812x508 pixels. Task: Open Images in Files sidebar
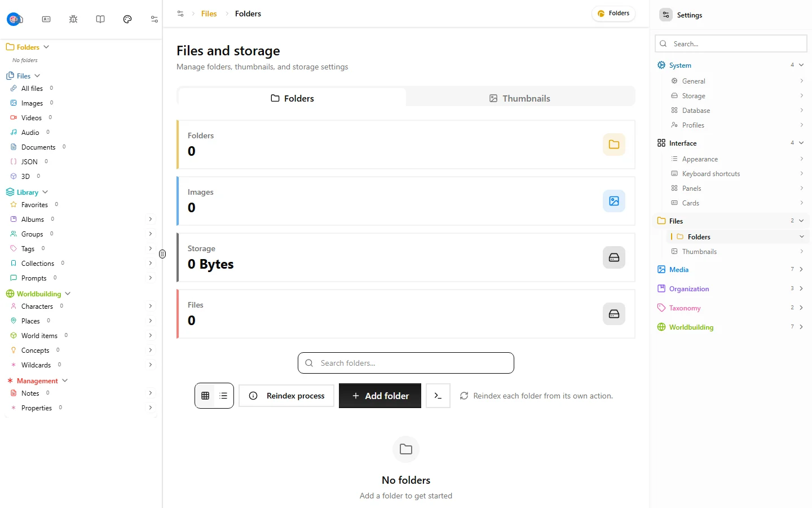[x=32, y=103]
